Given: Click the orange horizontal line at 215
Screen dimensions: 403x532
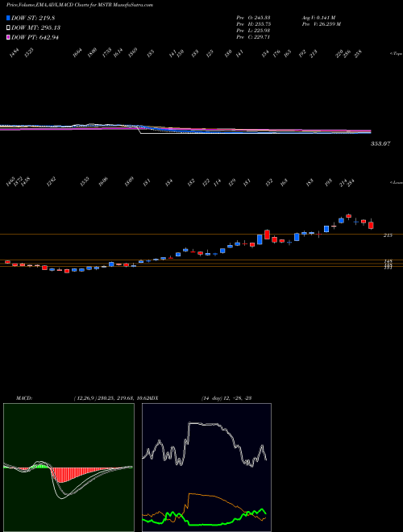Looking at the screenshot, I should [x=201, y=234].
